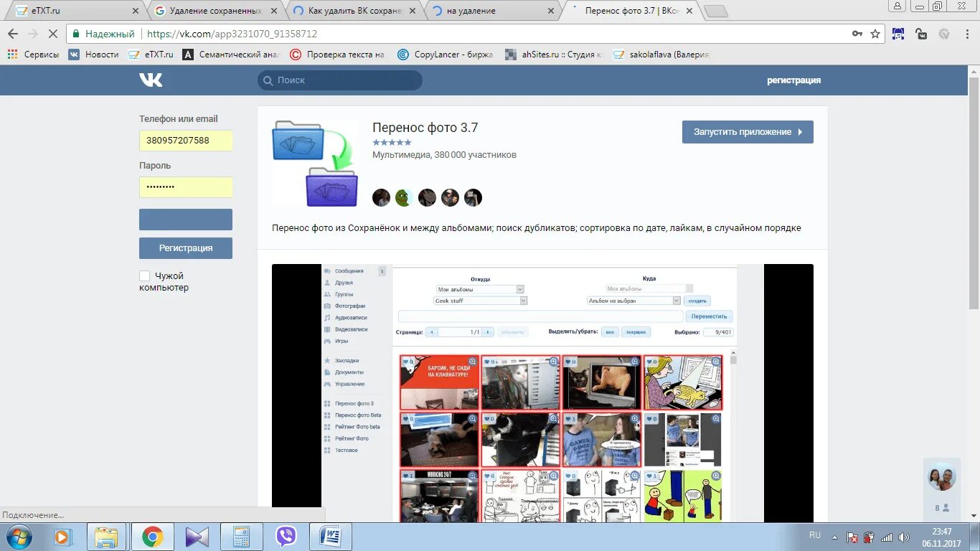Click the magnifier on the Барсик photo
The width and height of the screenshot is (980, 551).
473,362
